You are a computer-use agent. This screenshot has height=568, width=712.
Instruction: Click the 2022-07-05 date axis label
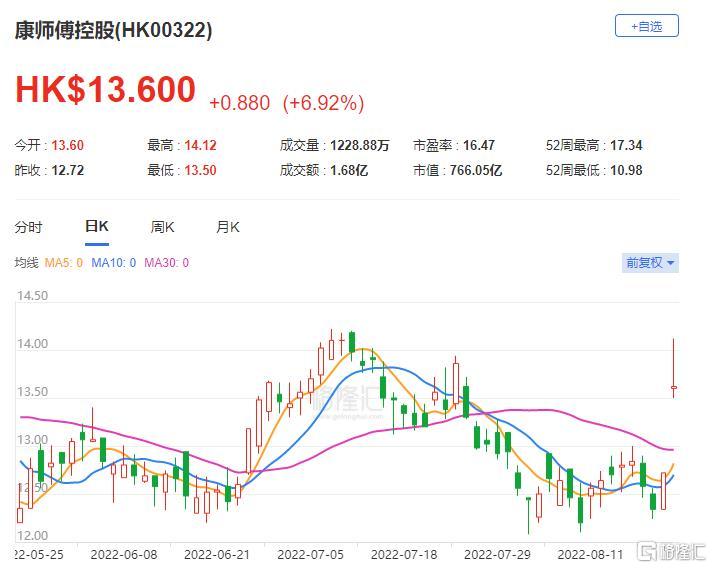coord(311,555)
